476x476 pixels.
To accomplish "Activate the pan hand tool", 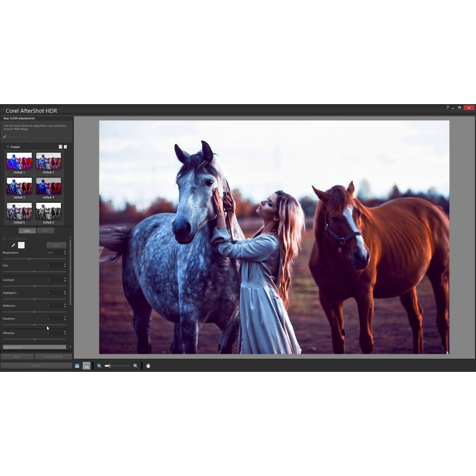I will pos(148,366).
